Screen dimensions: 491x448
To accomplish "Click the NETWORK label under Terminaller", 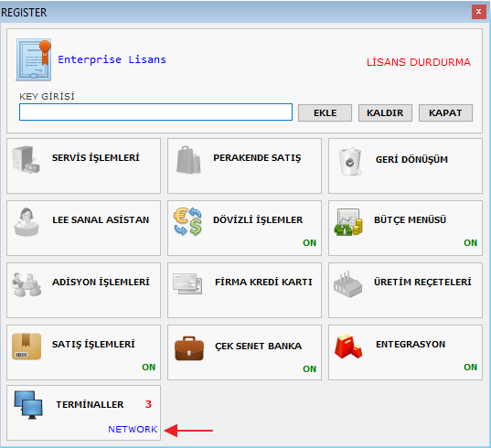I will (x=133, y=429).
